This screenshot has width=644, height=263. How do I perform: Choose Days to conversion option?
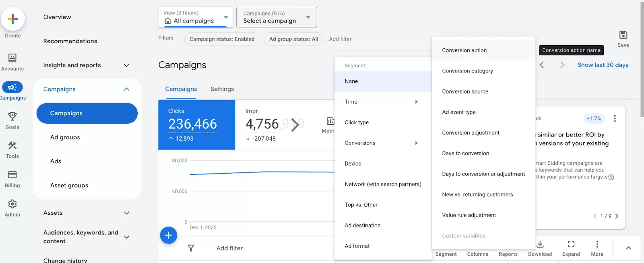click(x=483, y=153)
